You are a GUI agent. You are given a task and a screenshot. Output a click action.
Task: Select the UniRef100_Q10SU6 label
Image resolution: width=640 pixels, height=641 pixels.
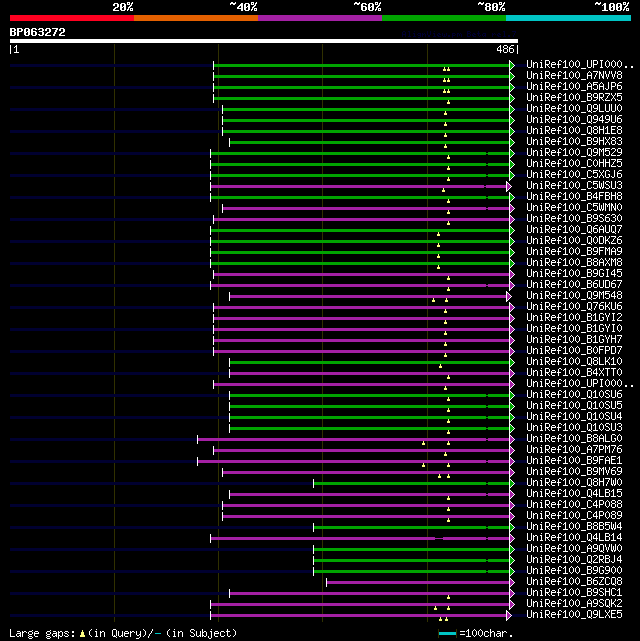(x=574, y=394)
